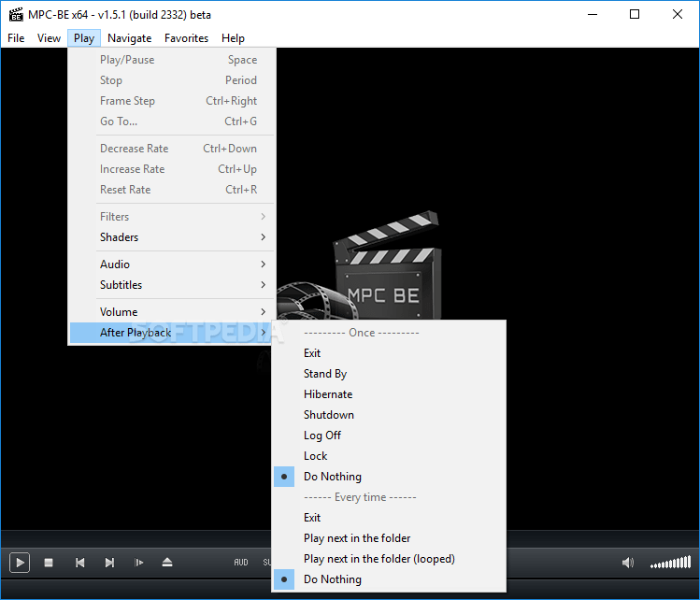The width and height of the screenshot is (700, 600).
Task: Select Do Nothing under Every time
Action: 389,579
